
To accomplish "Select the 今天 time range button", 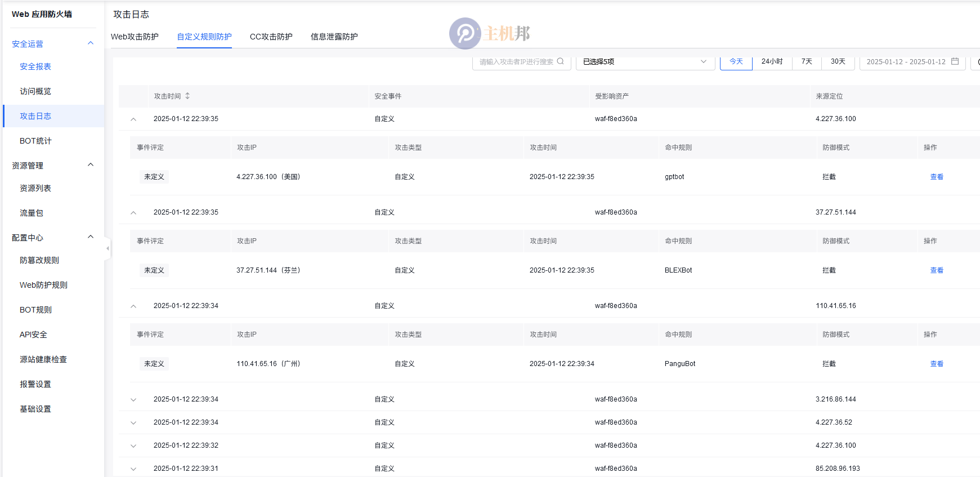I will [x=736, y=61].
